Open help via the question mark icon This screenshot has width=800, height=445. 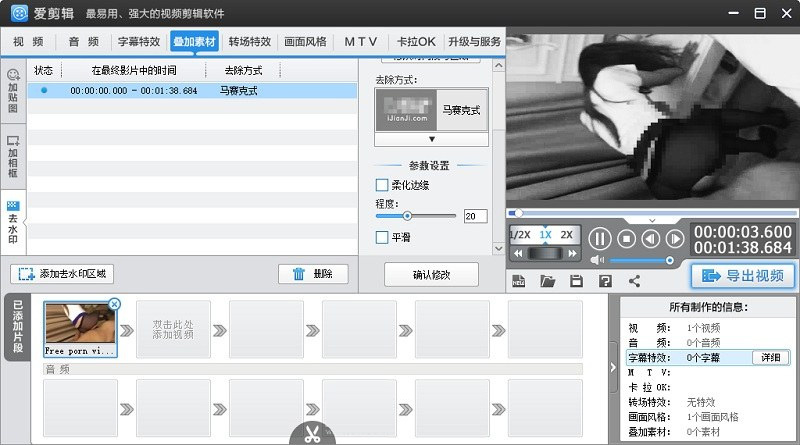click(x=605, y=281)
